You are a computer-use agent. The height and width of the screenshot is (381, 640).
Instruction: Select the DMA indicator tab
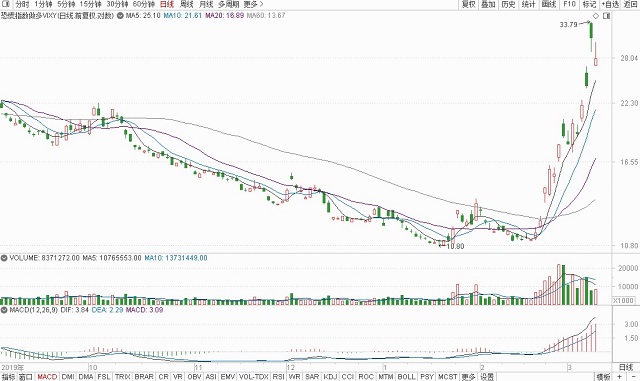pyautogui.click(x=86, y=377)
